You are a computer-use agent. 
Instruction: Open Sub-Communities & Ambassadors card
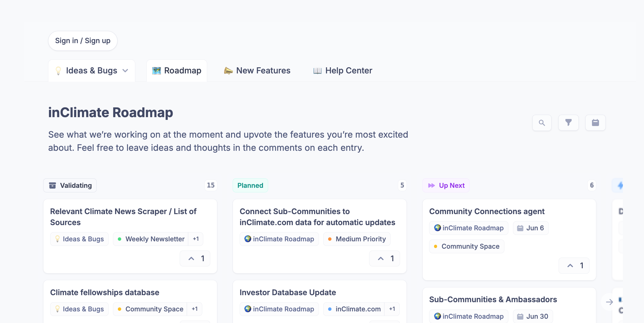[x=493, y=299]
